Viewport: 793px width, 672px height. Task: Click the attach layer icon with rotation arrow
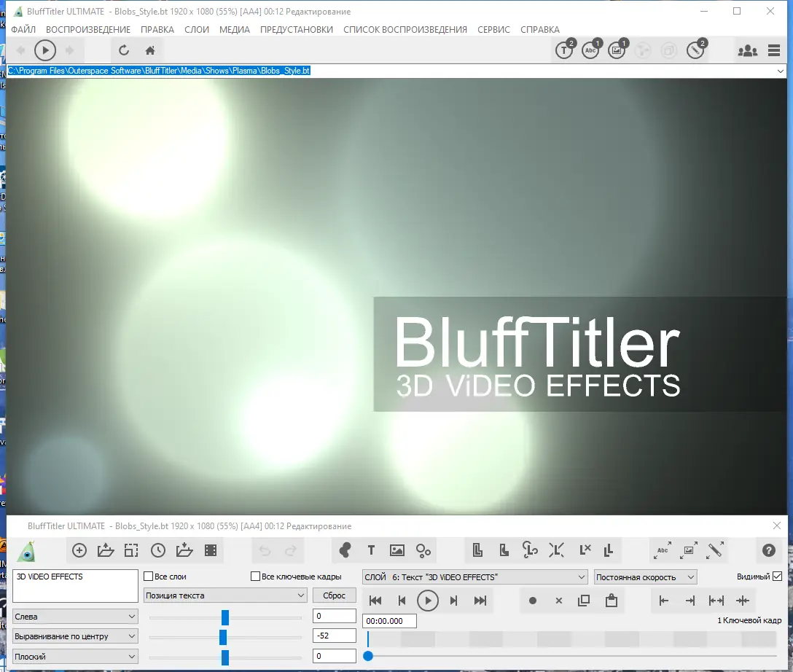(528, 550)
